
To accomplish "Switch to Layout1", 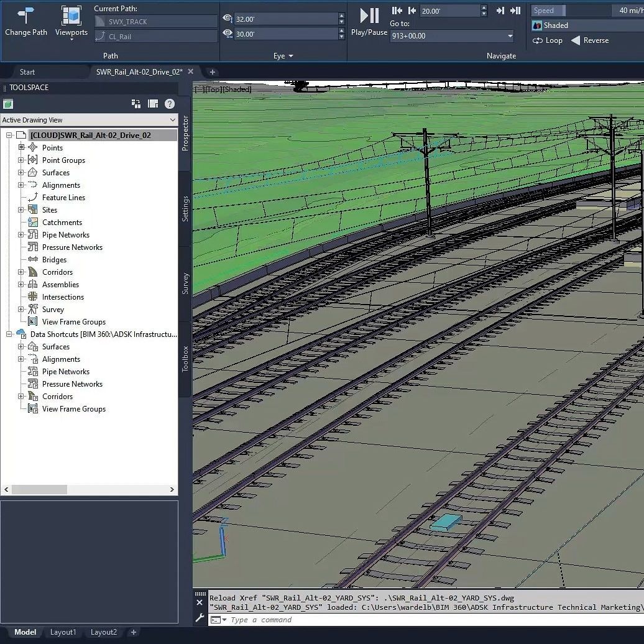I will point(63,632).
